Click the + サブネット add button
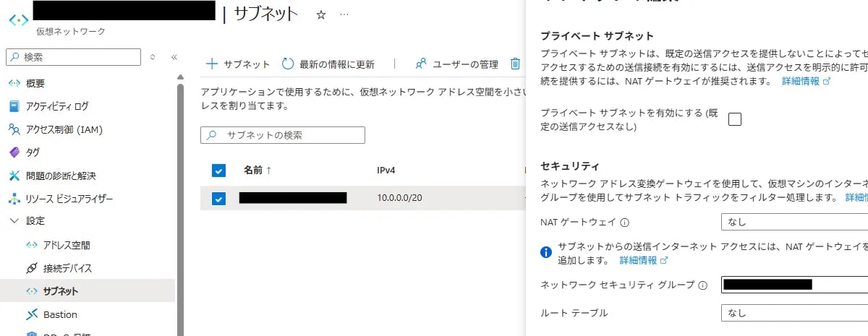The height and width of the screenshot is (336, 868). 238,64
